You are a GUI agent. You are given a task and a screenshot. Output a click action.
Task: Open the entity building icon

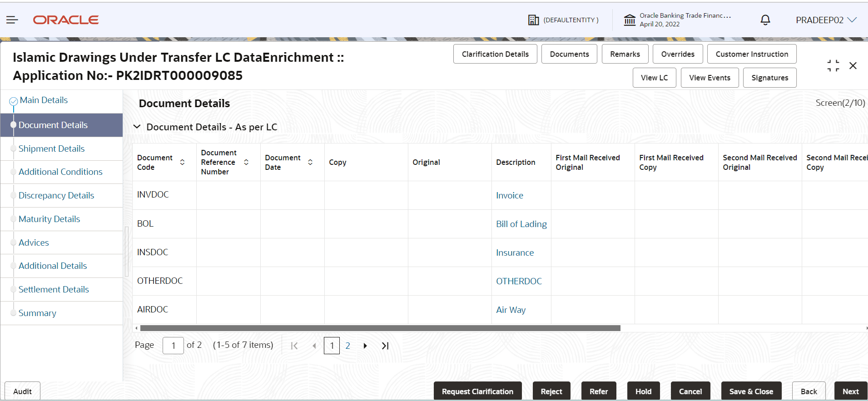tap(533, 20)
